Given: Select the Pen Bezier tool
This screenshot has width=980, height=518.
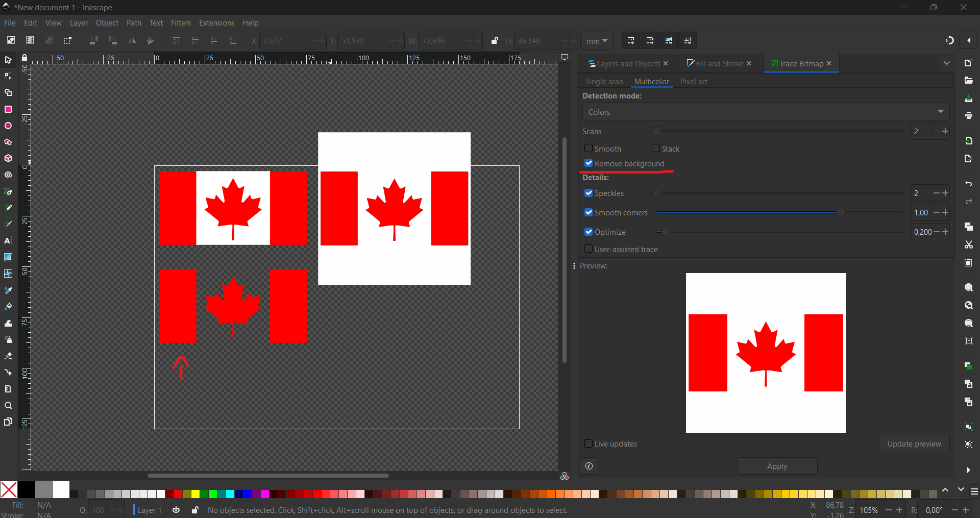Looking at the screenshot, I should (8, 191).
